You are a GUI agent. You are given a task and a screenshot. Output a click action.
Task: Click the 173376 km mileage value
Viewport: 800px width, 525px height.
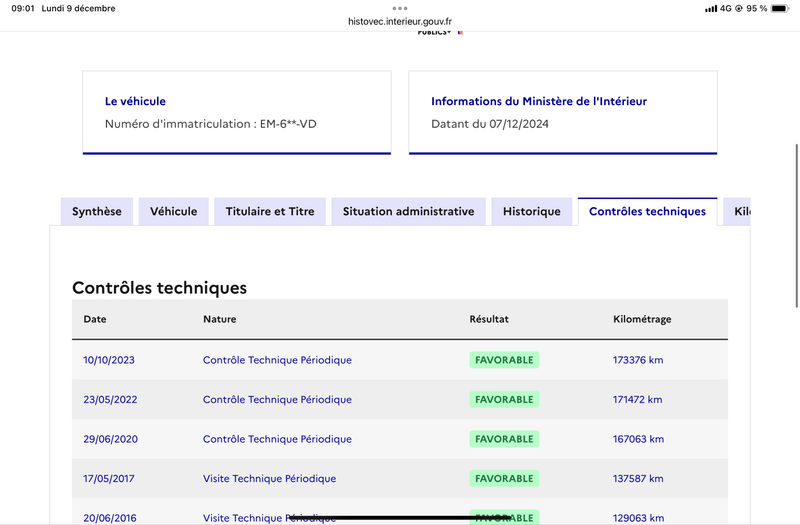click(x=638, y=360)
